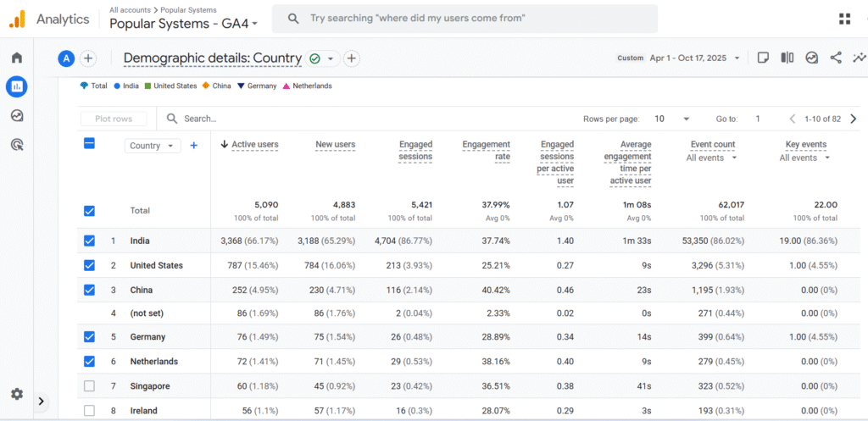The image size is (868, 421).
Task: Open the Home icon in left sidebar
Action: click(x=16, y=58)
